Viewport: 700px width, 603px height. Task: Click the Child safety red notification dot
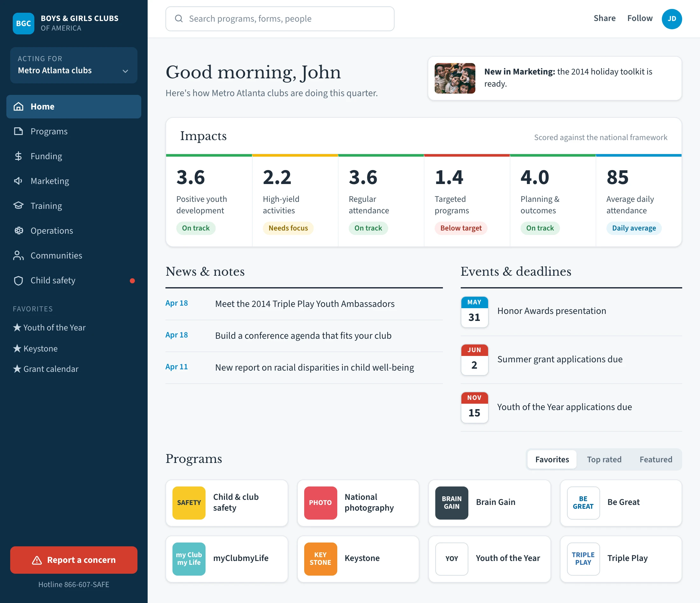(x=132, y=280)
